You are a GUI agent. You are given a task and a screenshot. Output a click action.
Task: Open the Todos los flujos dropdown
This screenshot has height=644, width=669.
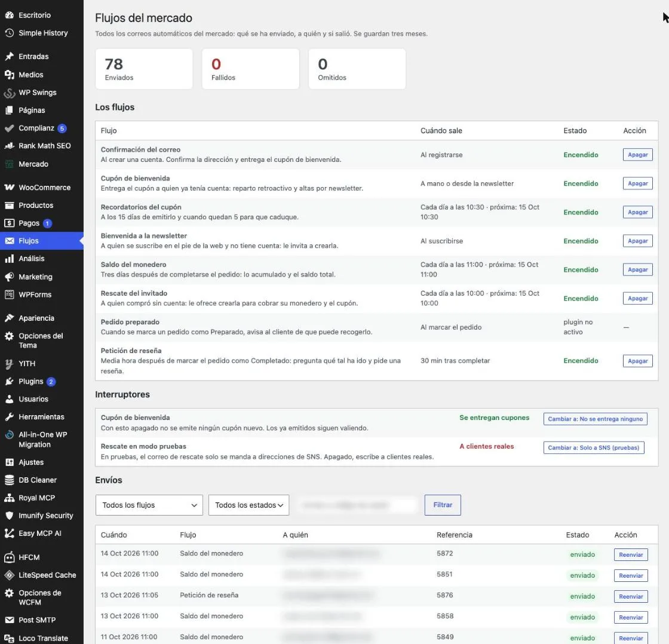tap(149, 505)
